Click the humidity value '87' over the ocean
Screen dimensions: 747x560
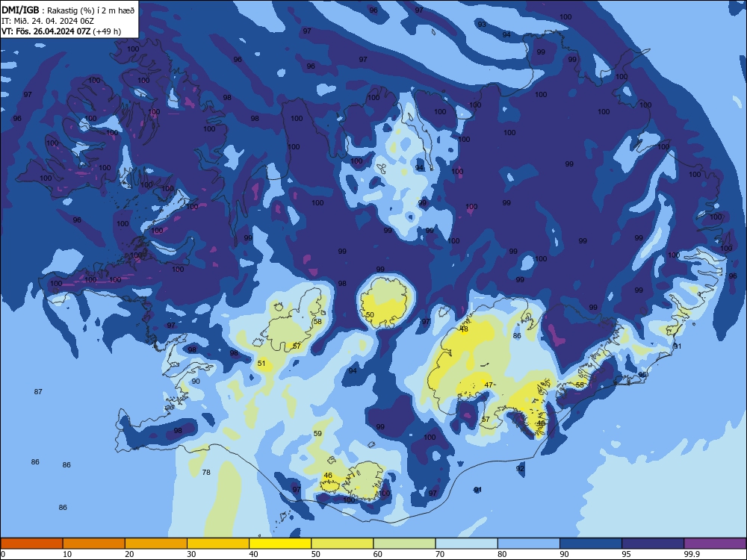pos(38,392)
